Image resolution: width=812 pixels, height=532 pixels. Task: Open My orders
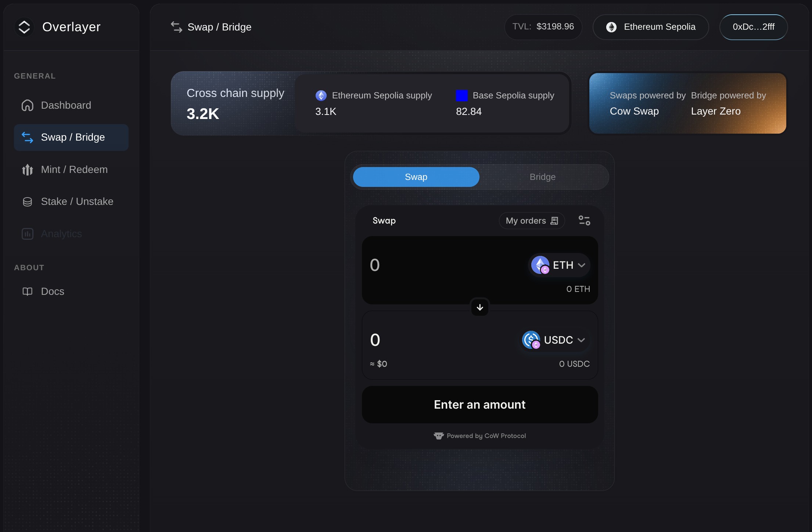click(x=532, y=221)
